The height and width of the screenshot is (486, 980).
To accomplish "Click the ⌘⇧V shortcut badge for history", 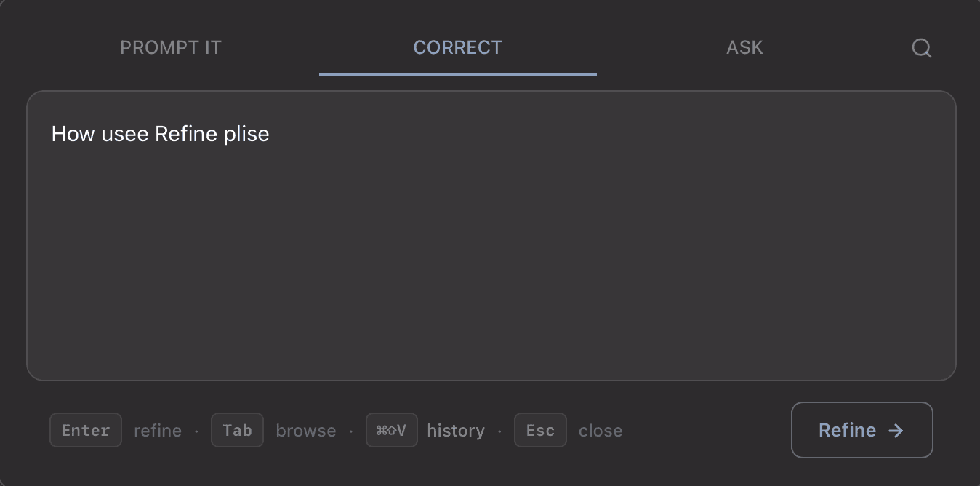I will tap(392, 430).
